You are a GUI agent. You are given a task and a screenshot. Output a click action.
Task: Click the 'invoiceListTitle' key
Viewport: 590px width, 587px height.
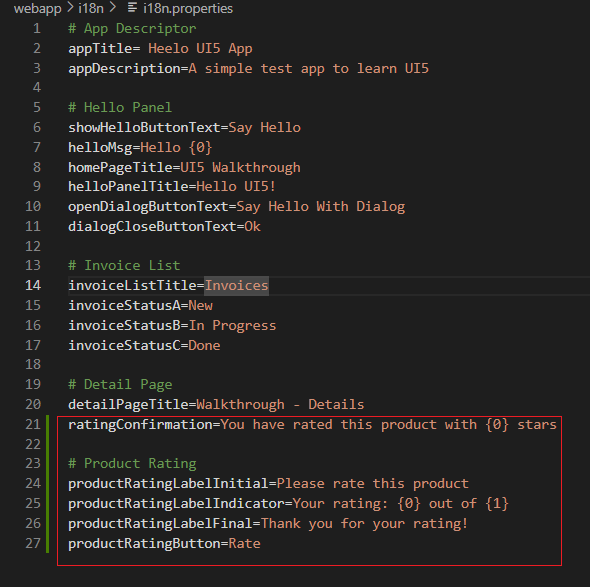click(132, 286)
